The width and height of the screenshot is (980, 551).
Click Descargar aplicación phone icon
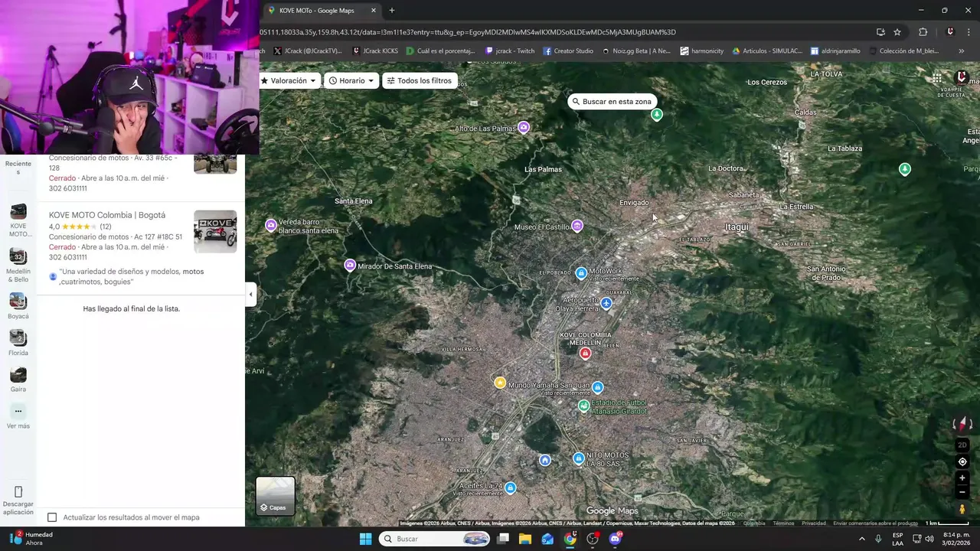click(x=18, y=491)
